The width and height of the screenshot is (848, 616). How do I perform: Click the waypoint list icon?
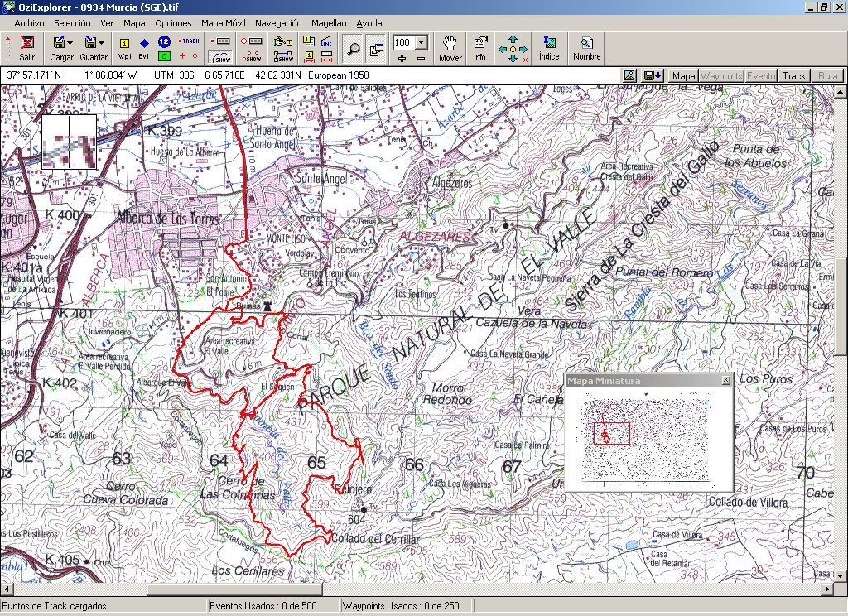309,41
